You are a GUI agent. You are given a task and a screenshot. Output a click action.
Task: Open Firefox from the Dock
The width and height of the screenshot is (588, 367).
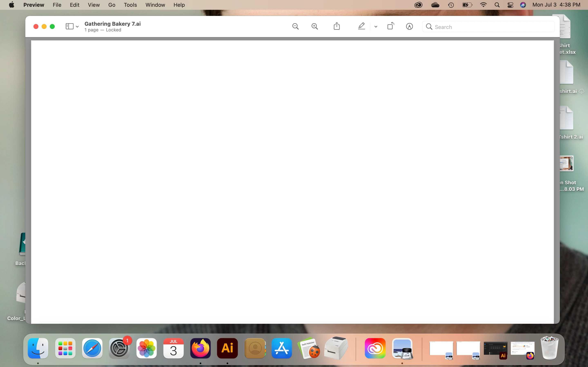200,348
